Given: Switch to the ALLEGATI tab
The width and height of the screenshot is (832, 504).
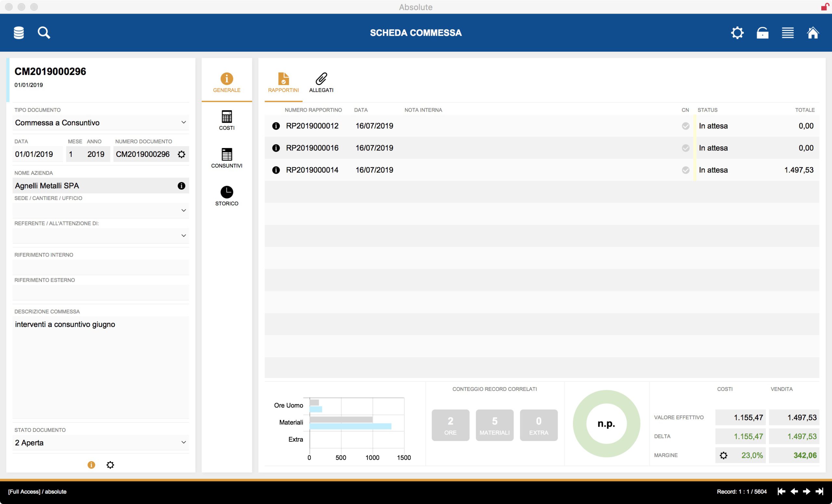Looking at the screenshot, I should [321, 82].
